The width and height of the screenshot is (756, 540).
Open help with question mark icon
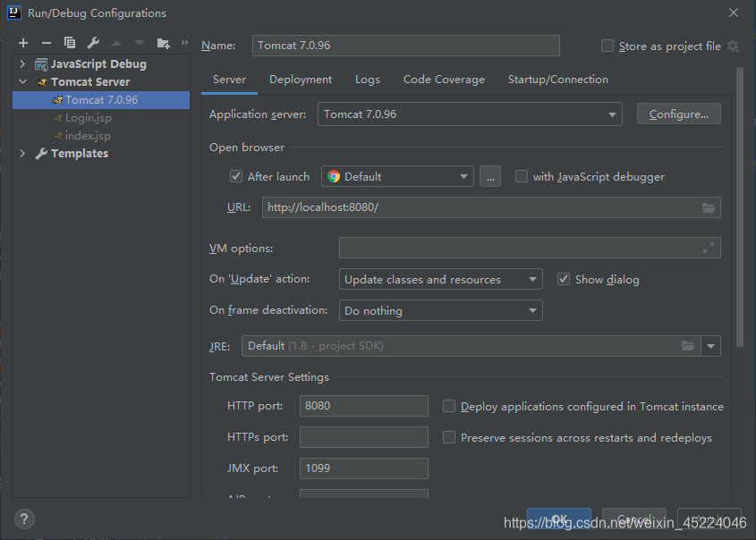tap(24, 519)
